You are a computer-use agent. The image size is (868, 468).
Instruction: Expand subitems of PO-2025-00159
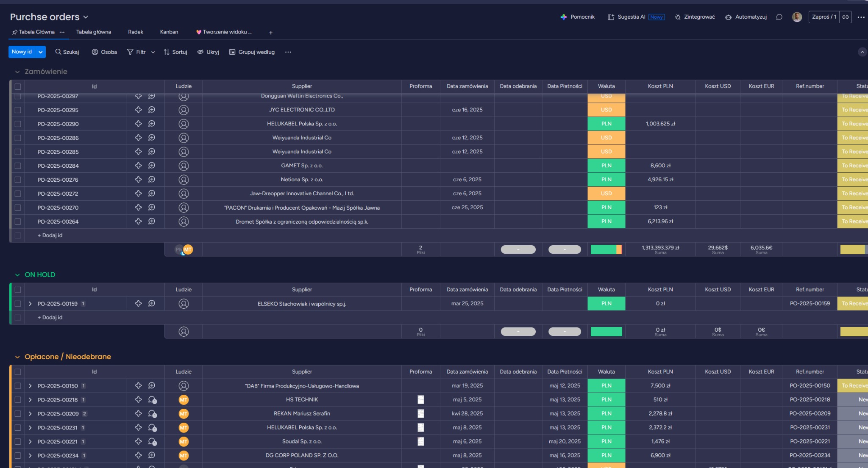point(30,304)
